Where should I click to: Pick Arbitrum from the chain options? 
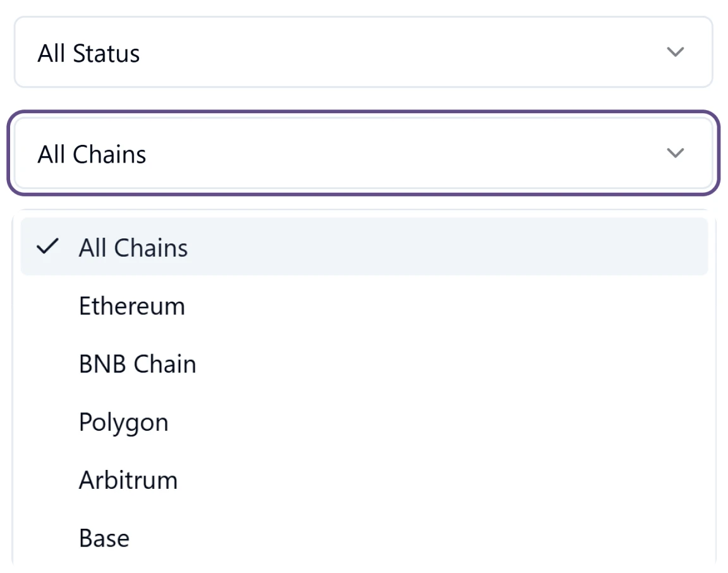[128, 479]
